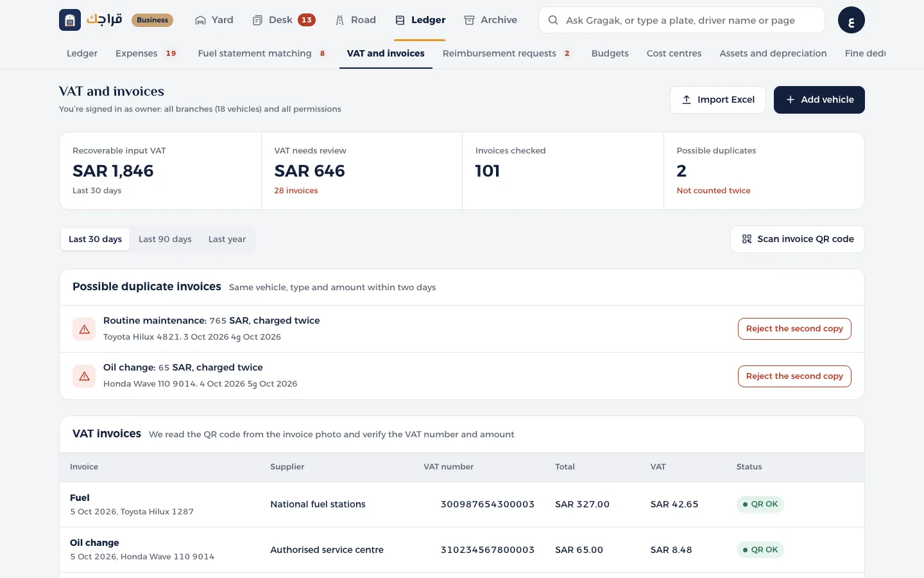
Task: Click the '28 invoices' review link
Action: (296, 191)
